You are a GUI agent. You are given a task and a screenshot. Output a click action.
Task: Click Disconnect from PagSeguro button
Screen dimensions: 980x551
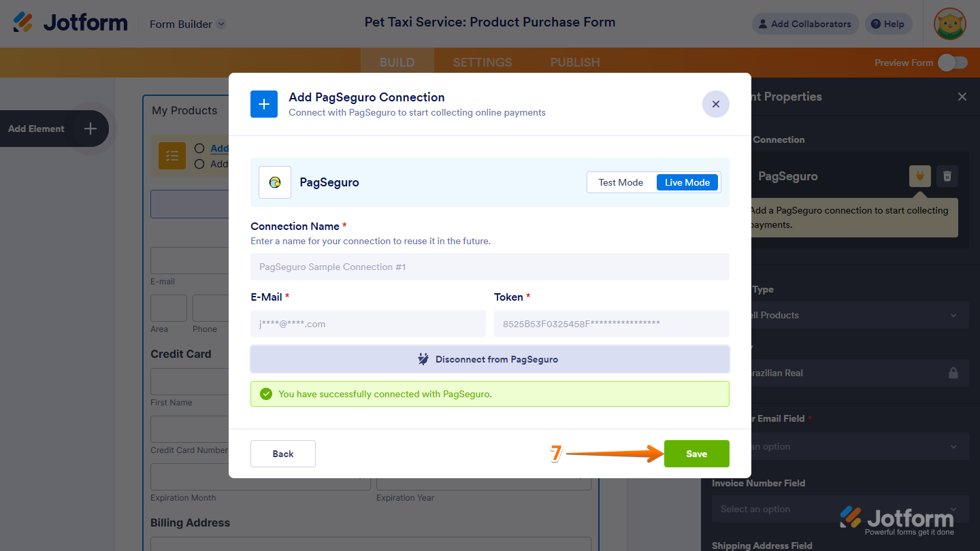point(489,359)
